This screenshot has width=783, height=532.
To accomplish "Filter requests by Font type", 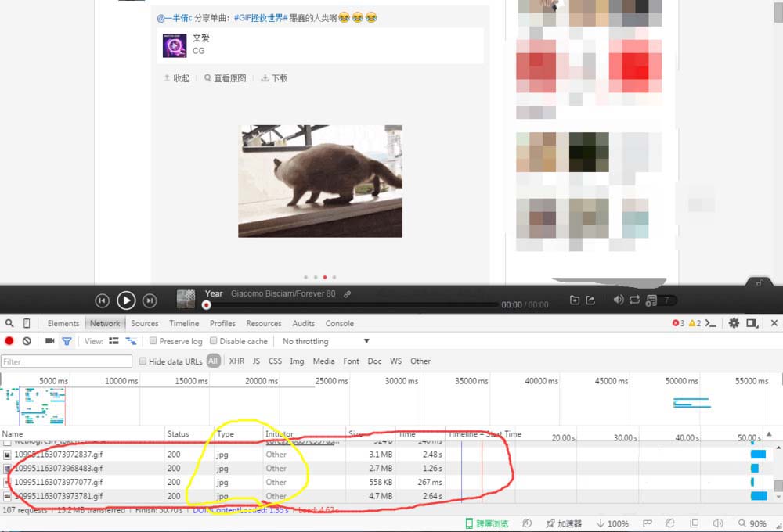I will pyautogui.click(x=351, y=361).
